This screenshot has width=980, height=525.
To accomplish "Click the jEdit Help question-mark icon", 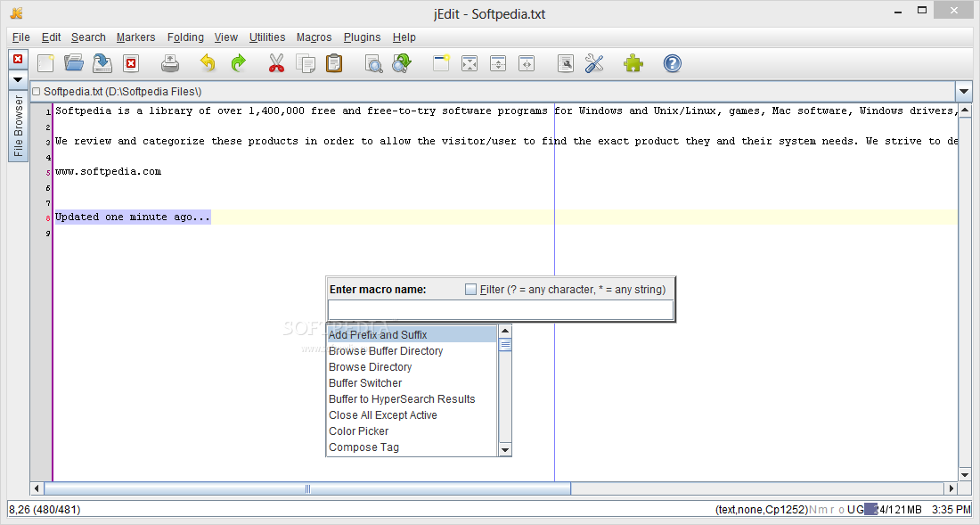I will pos(673,63).
